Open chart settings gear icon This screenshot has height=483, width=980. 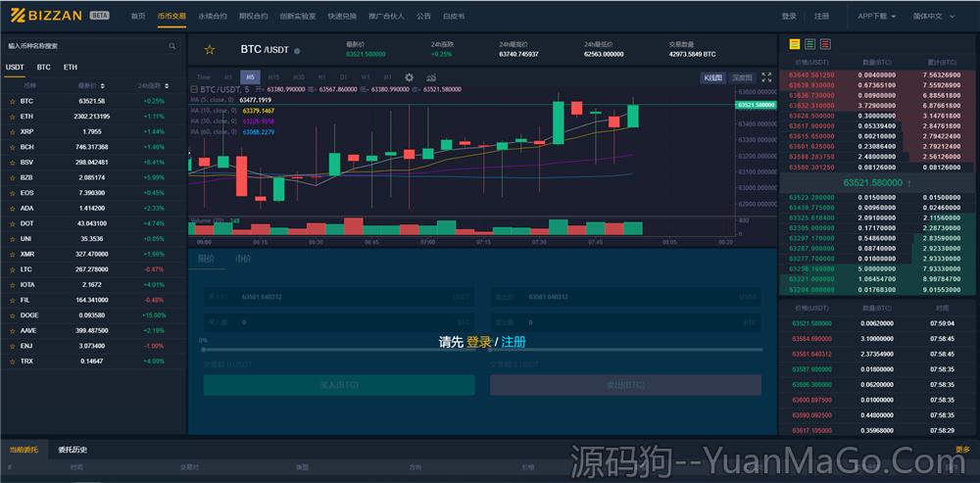pos(410,77)
